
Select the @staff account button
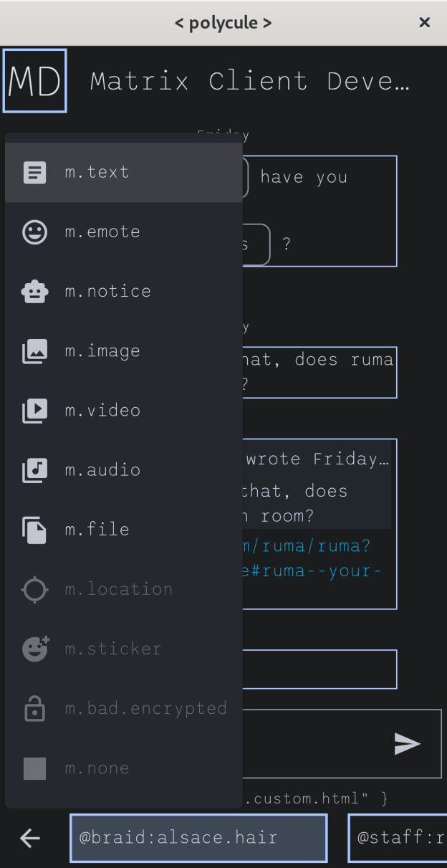(x=398, y=838)
